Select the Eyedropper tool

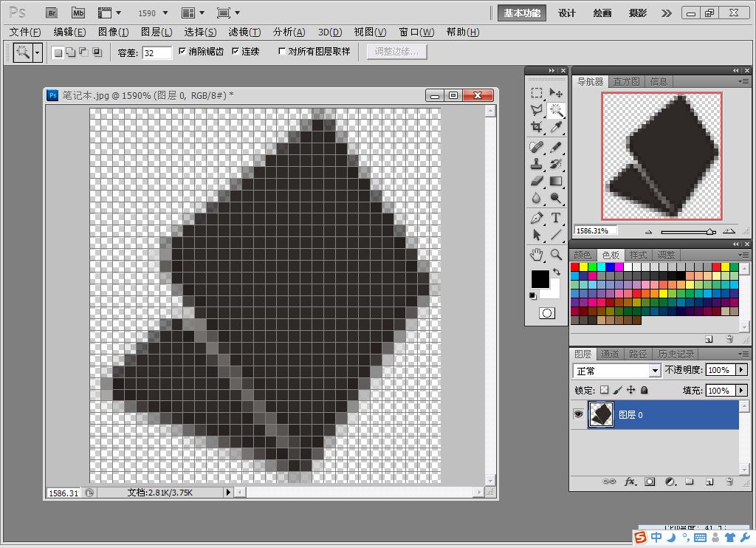point(556,127)
